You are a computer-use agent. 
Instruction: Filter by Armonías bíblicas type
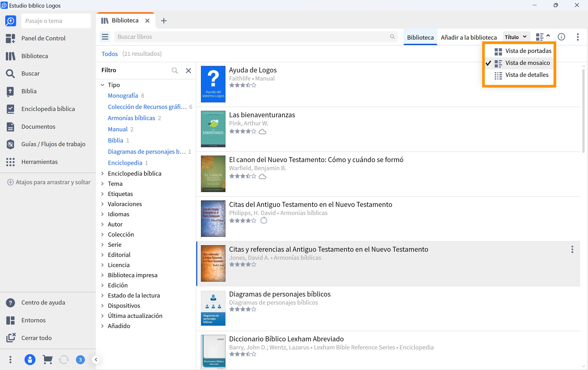click(131, 118)
